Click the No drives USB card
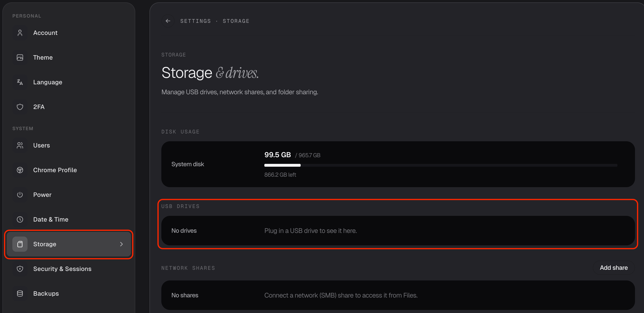Viewport: 644px width, 313px height. coord(398,231)
